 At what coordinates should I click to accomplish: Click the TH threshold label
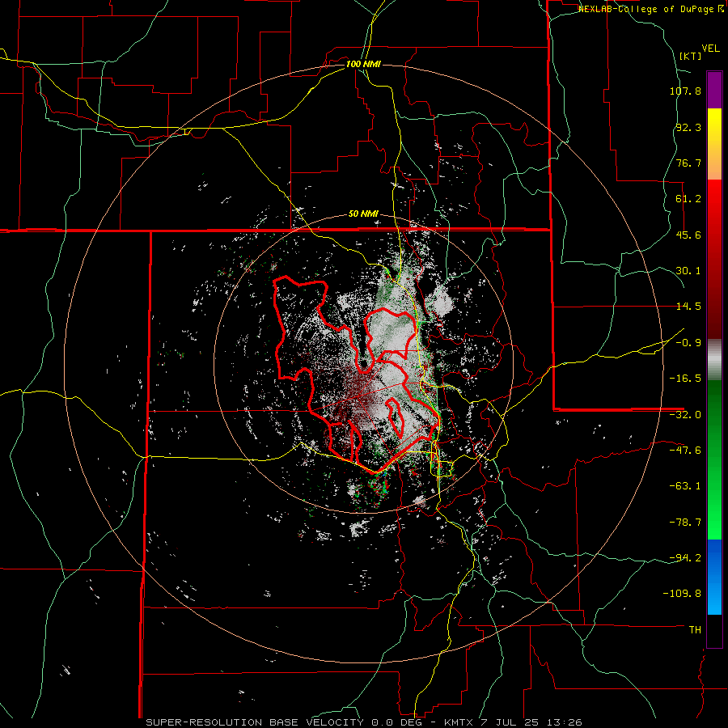click(695, 630)
